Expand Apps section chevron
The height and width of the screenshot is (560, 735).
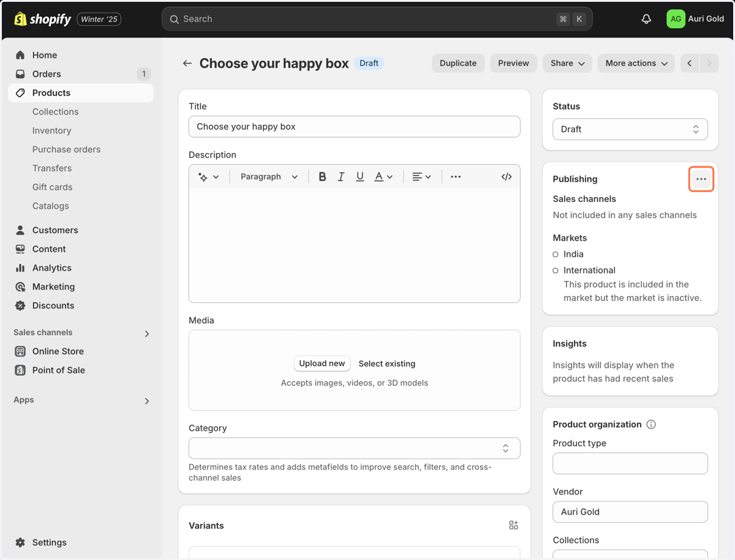[147, 401]
